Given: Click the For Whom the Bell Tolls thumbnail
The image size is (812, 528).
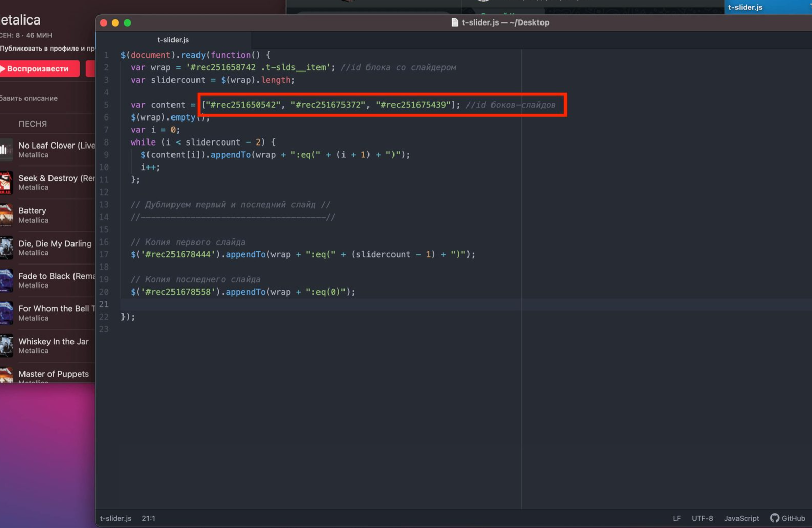Looking at the screenshot, I should coord(6,313).
